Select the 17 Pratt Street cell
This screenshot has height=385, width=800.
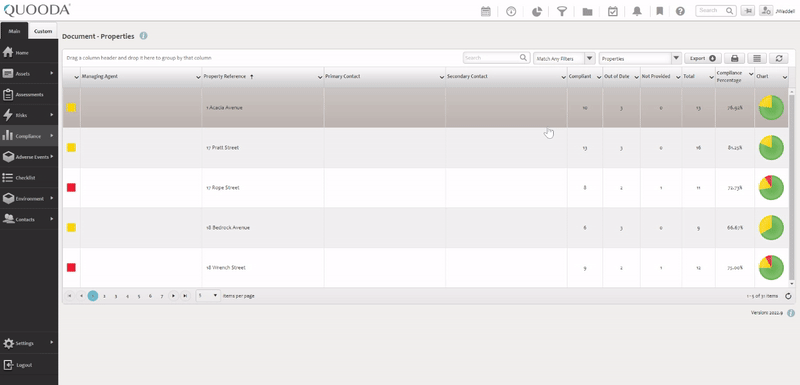click(x=263, y=148)
